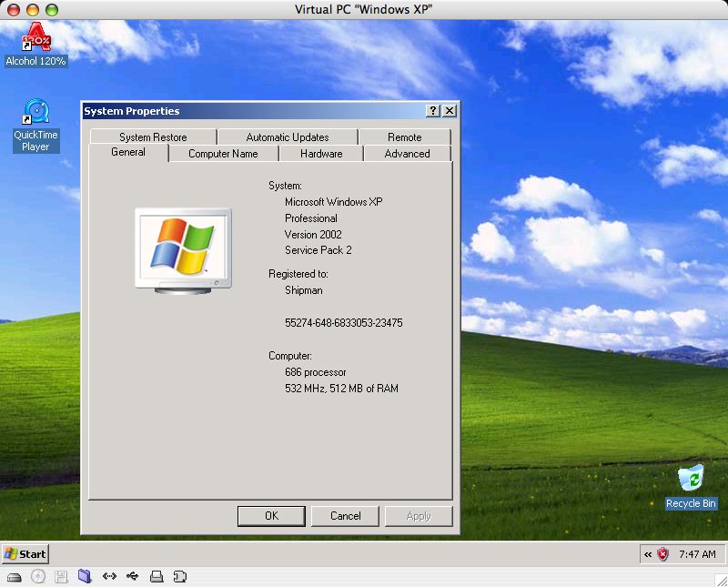Image resolution: width=728 pixels, height=587 pixels.
Task: Open the Alcohol 120% desktop shortcut
Action: coord(36,45)
